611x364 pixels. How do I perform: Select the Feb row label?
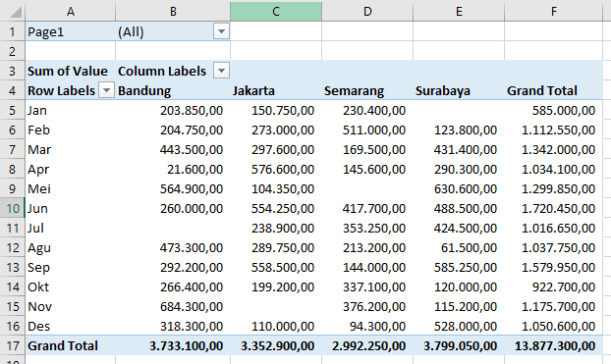(38, 130)
